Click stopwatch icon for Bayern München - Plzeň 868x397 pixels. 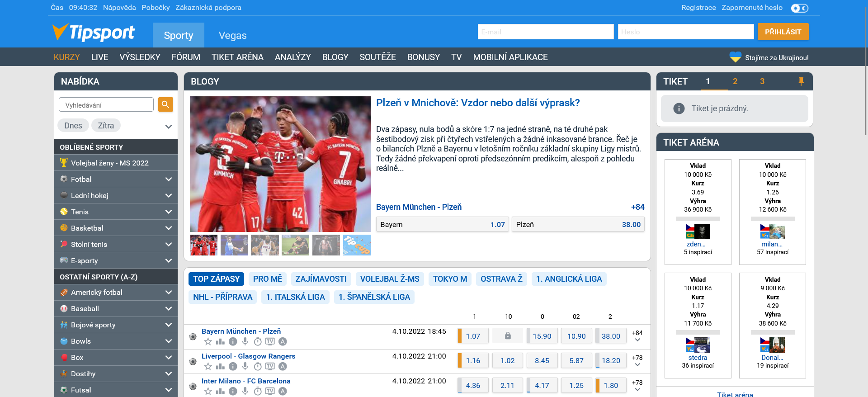[x=258, y=341]
